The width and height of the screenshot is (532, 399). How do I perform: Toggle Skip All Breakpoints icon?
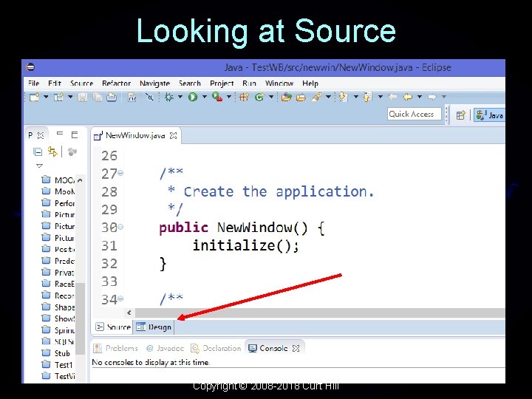(149, 98)
